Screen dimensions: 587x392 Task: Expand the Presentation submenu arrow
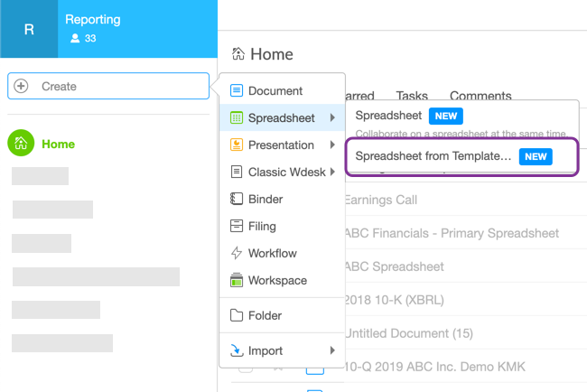click(333, 145)
